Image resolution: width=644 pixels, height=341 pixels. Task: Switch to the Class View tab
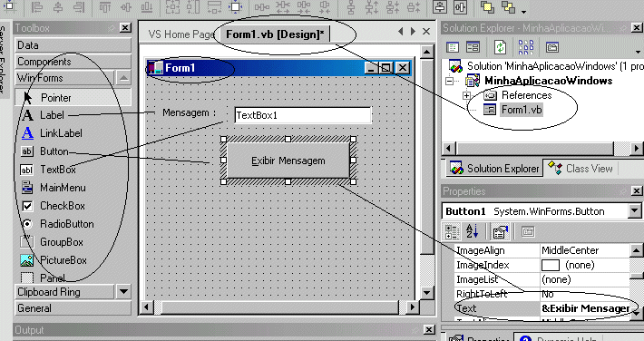581,169
